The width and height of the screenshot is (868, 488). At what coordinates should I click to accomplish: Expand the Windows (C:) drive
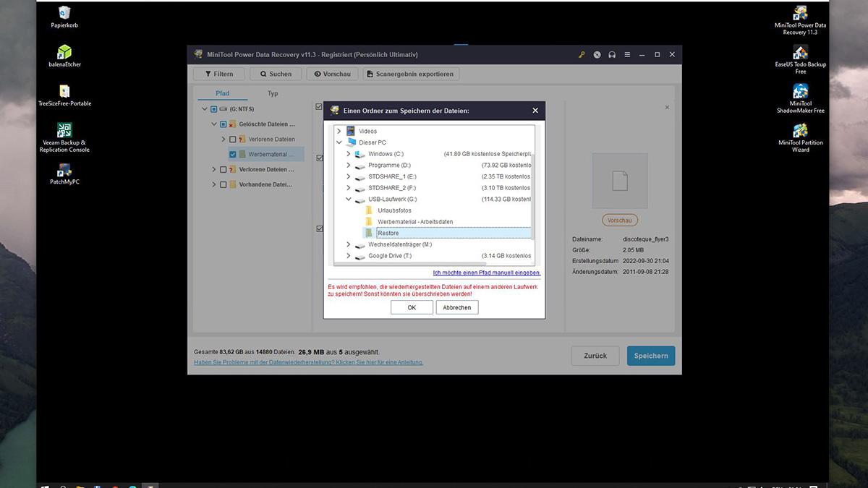tap(348, 154)
